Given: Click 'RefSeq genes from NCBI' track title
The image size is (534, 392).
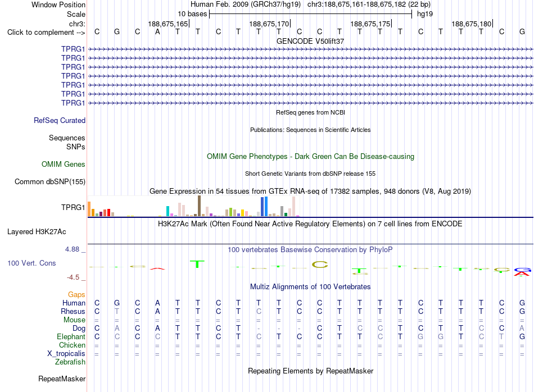Looking at the screenshot, I should click(x=311, y=112).
